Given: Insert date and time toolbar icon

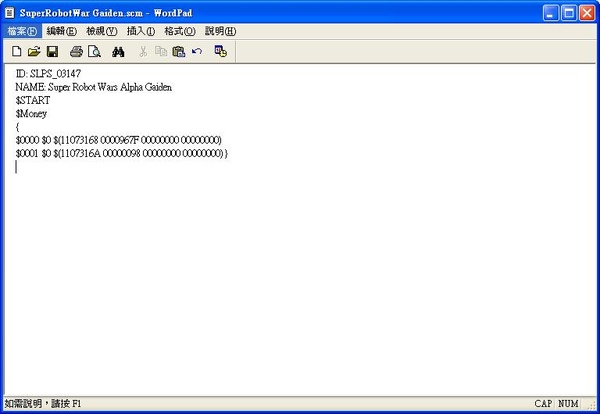Looking at the screenshot, I should click(220, 51).
